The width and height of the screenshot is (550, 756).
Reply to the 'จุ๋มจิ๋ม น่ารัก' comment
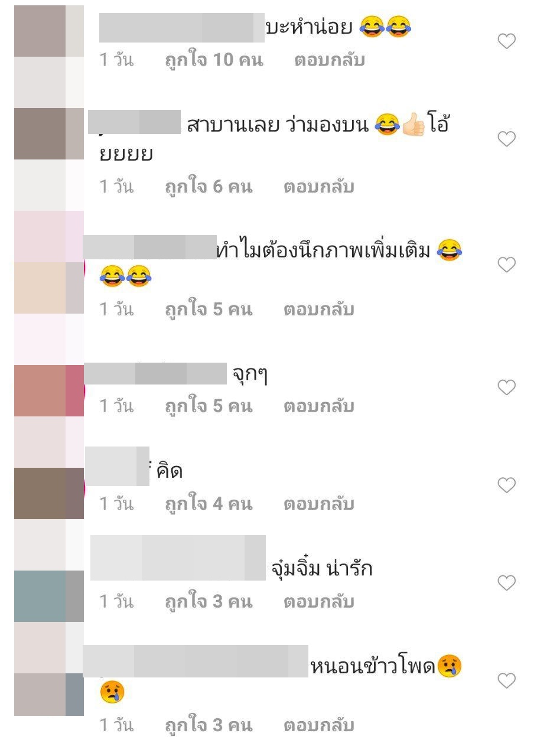click(319, 602)
